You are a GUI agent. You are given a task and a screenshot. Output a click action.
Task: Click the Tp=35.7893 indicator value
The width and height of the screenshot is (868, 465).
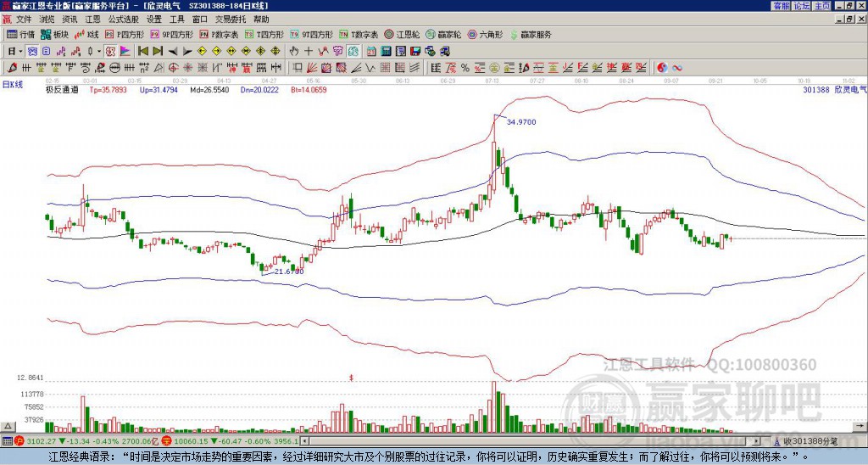108,89
